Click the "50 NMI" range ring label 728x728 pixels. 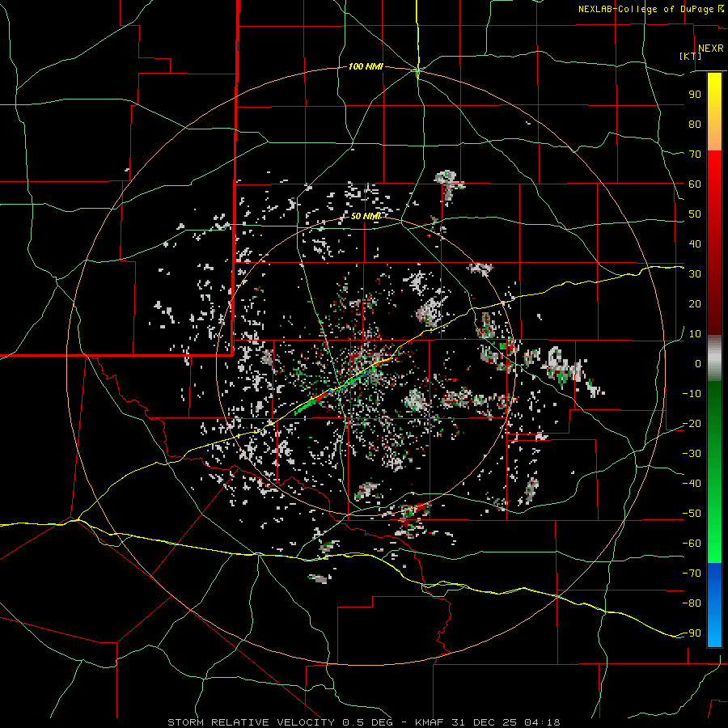[x=366, y=216]
